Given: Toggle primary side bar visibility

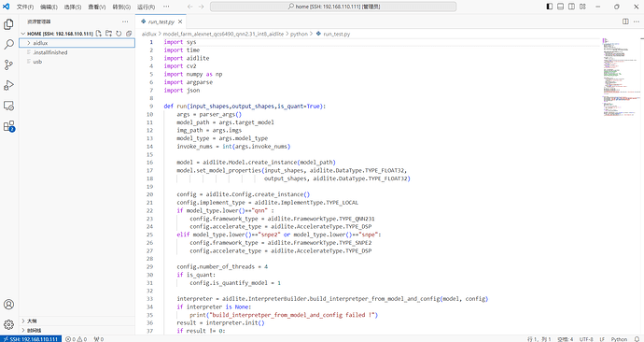Looking at the screenshot, I should 550,7.
